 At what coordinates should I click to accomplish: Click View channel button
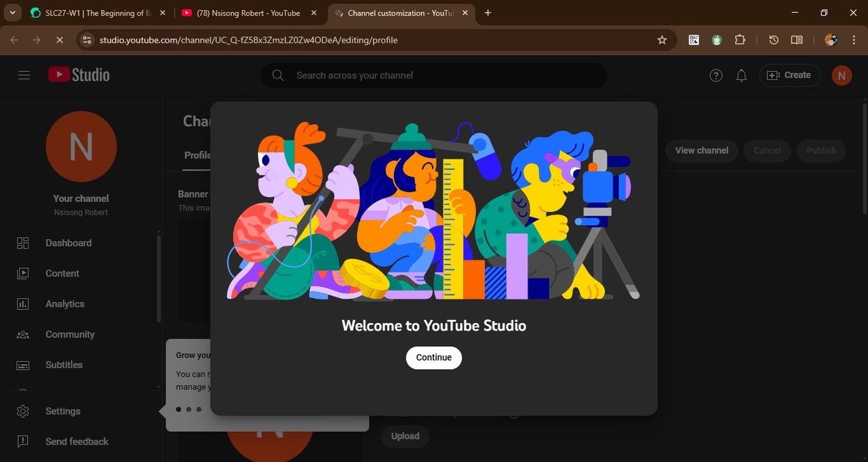(702, 150)
